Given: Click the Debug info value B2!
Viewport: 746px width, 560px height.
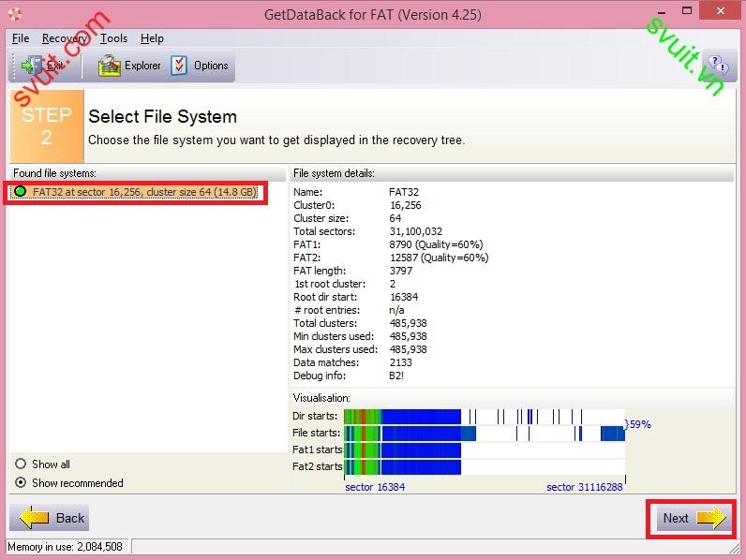Looking at the screenshot, I should pos(396,376).
